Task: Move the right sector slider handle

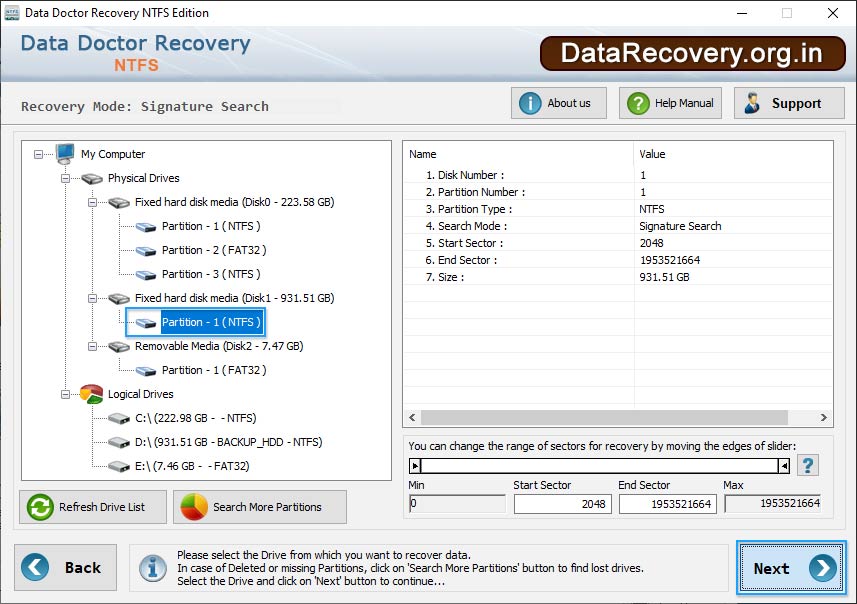Action: click(784, 466)
